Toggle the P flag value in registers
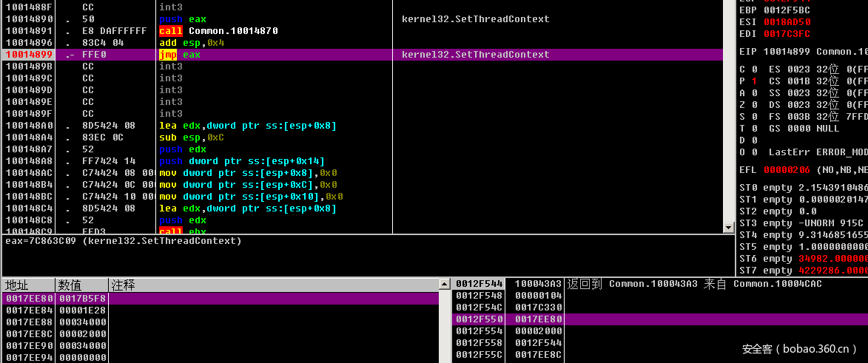The width and height of the screenshot is (868, 363). 754,81
